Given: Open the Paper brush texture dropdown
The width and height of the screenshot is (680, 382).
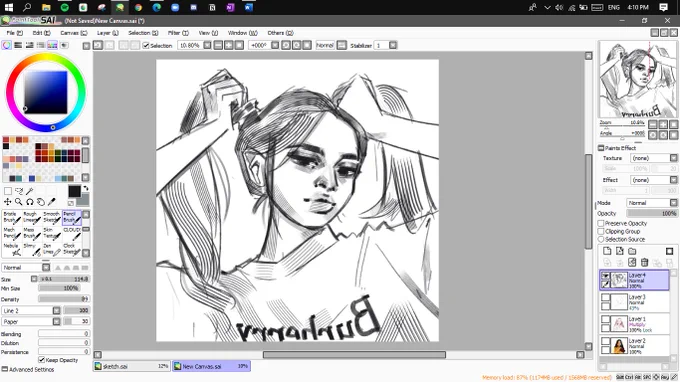Looking at the screenshot, I should [56, 321].
